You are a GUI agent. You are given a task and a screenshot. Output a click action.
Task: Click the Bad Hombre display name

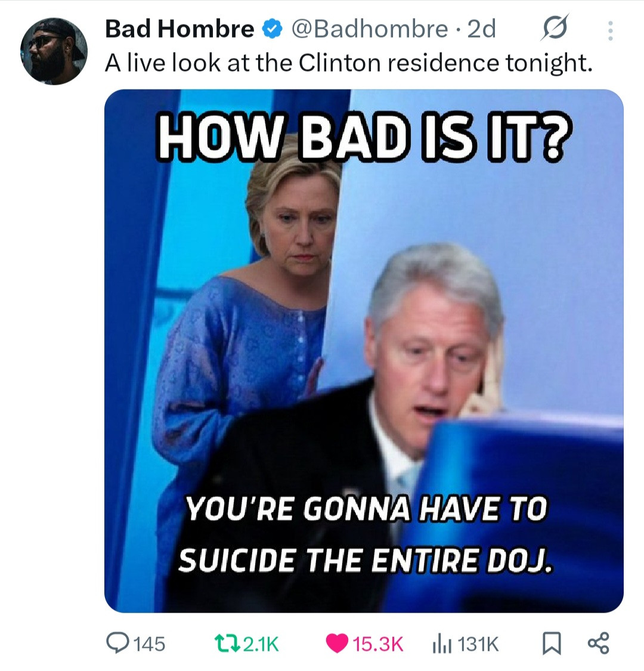pos(179,29)
